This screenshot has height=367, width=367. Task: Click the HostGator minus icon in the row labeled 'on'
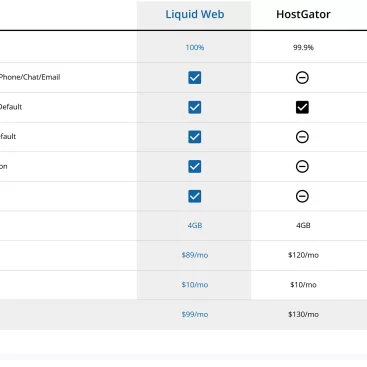[302, 166]
